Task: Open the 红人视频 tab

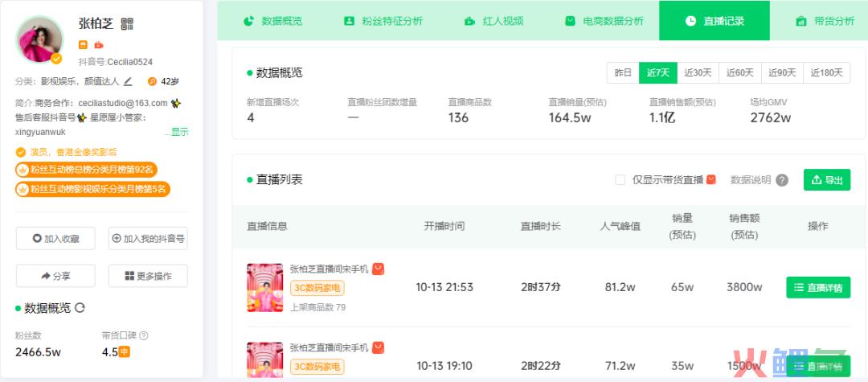Action: tap(493, 21)
